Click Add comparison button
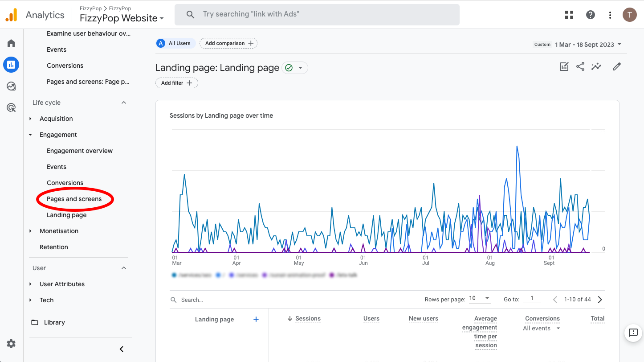 (x=229, y=43)
